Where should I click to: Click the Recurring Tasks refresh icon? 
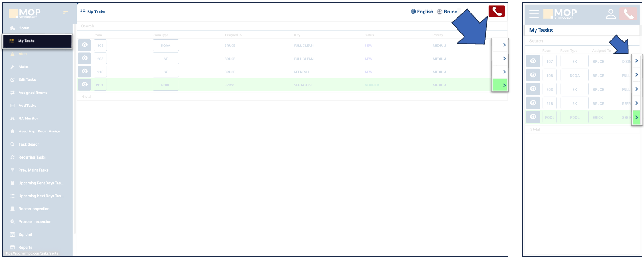point(13,157)
